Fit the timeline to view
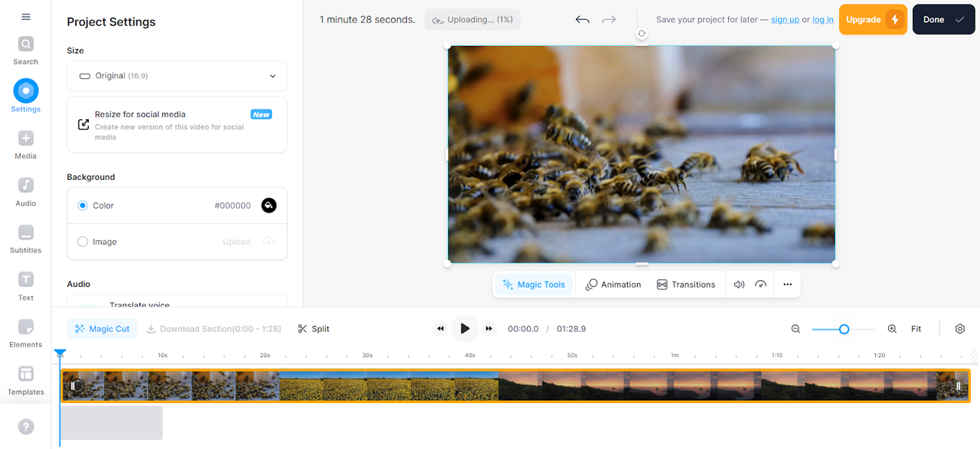Screen dimensions: 980x449 point(916,329)
